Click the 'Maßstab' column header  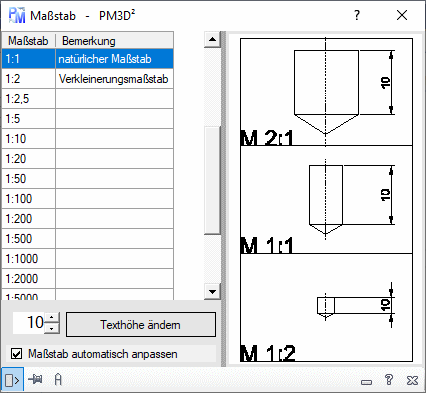point(29,41)
